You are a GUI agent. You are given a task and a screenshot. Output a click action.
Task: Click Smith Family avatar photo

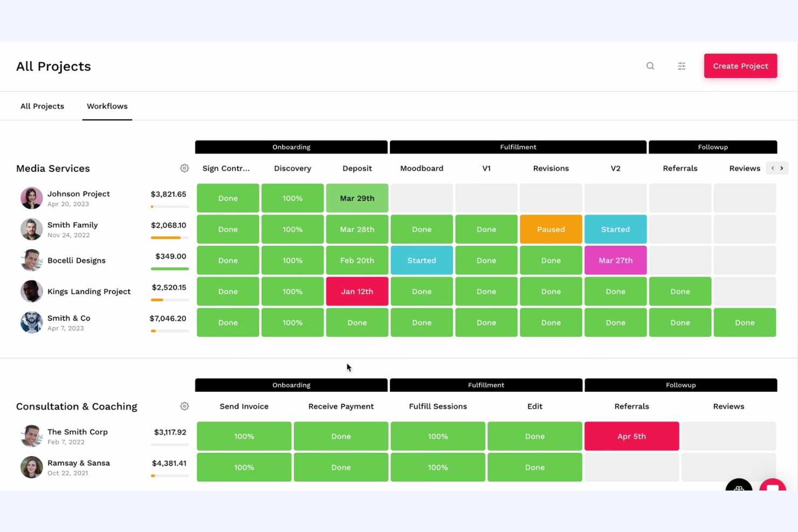click(x=31, y=229)
